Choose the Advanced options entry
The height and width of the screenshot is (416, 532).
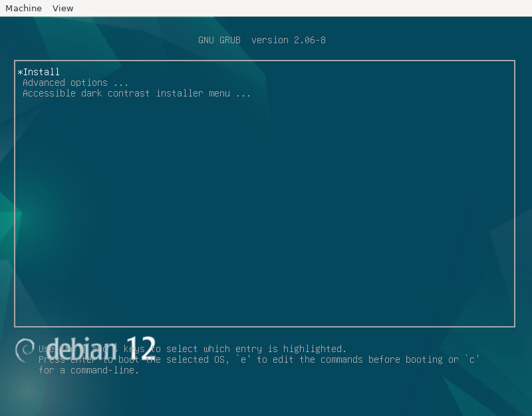pyautogui.click(x=75, y=83)
